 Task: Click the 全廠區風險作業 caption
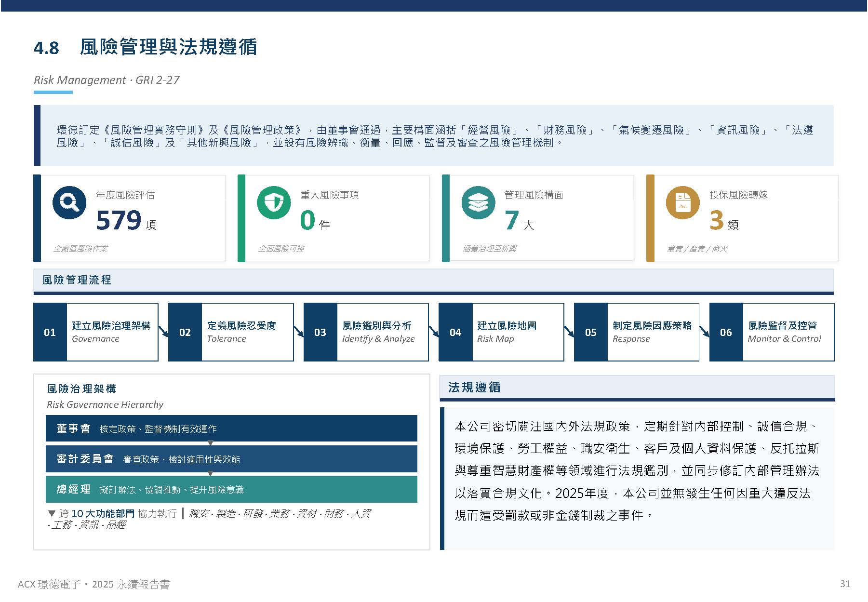point(80,249)
